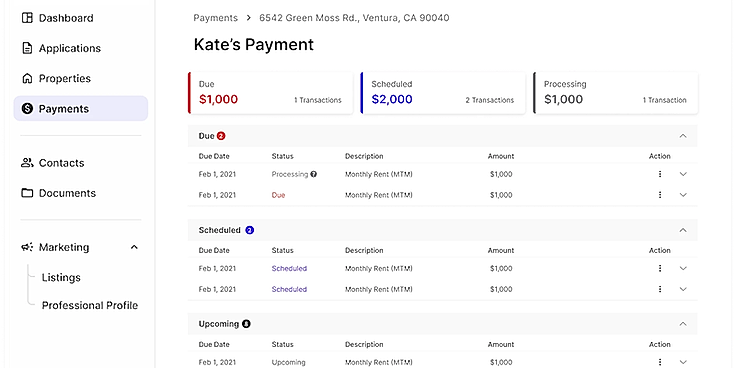Click the 6542 Green Moss Rd. breadcrumb
Viewport: 736px width, 368px height.
(354, 18)
